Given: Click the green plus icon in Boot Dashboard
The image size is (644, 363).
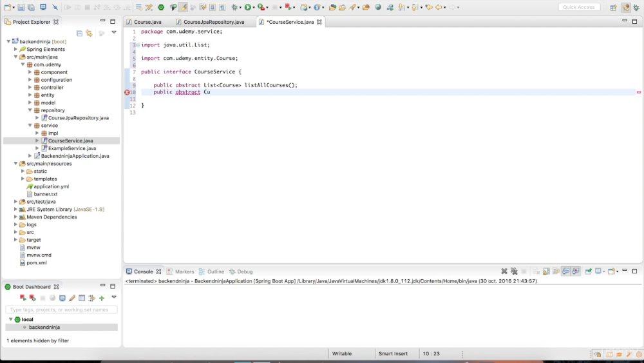Looking at the screenshot, I should point(102,298).
